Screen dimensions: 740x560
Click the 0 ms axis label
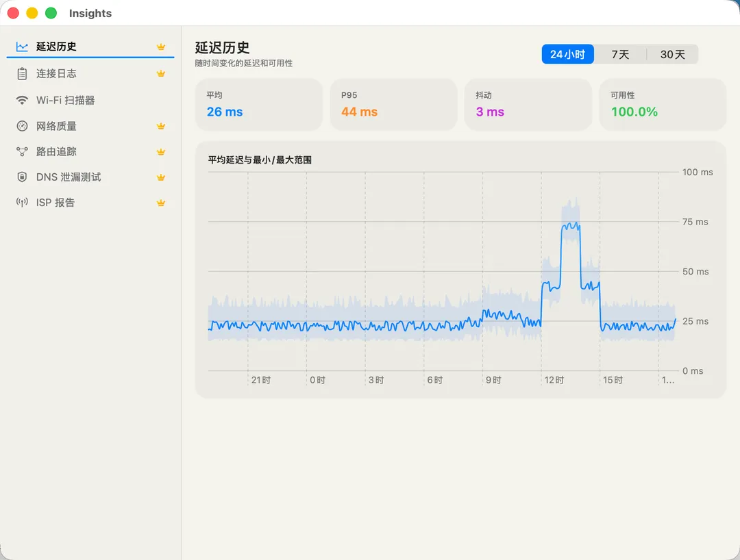[693, 371]
